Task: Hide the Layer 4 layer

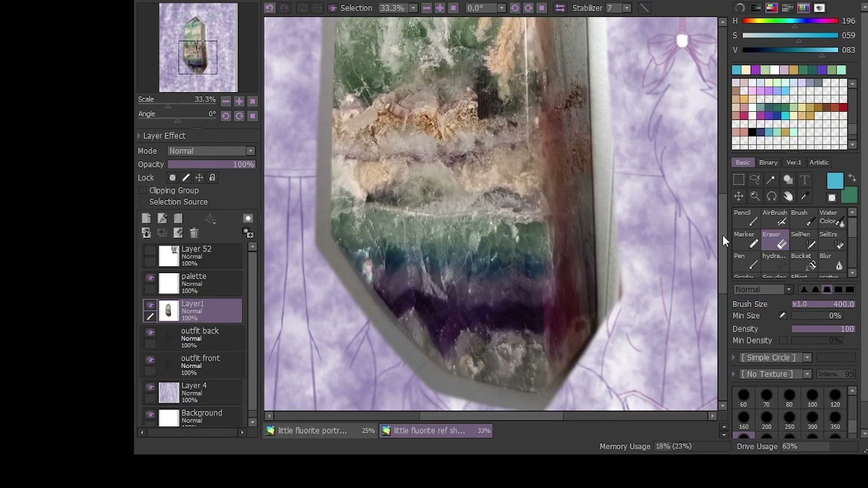Action: [x=151, y=387]
